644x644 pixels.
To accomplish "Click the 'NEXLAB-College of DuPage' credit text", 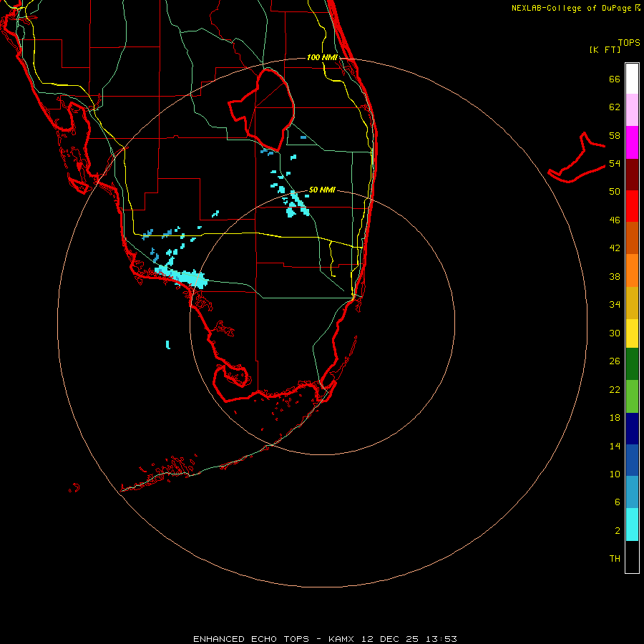I will (571, 8).
